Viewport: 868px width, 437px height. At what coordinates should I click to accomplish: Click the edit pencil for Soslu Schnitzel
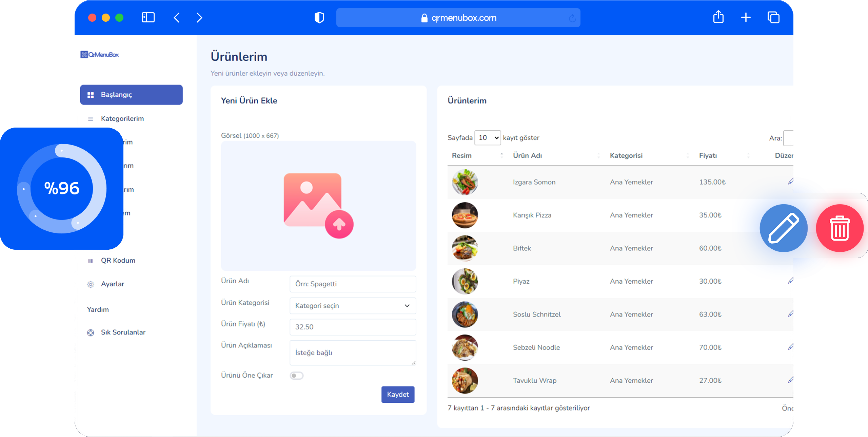point(791,313)
